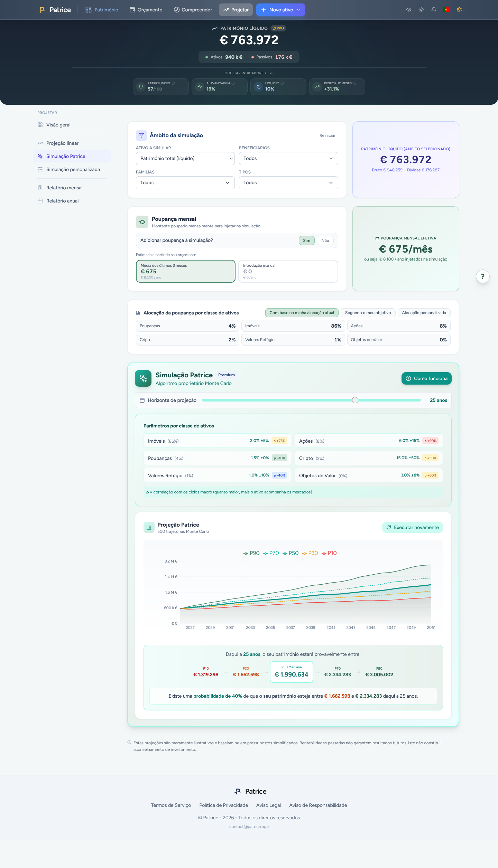This screenshot has height=868, width=498.
Task: Collapse indicators via Ocultar indicadores
Action: (x=249, y=73)
